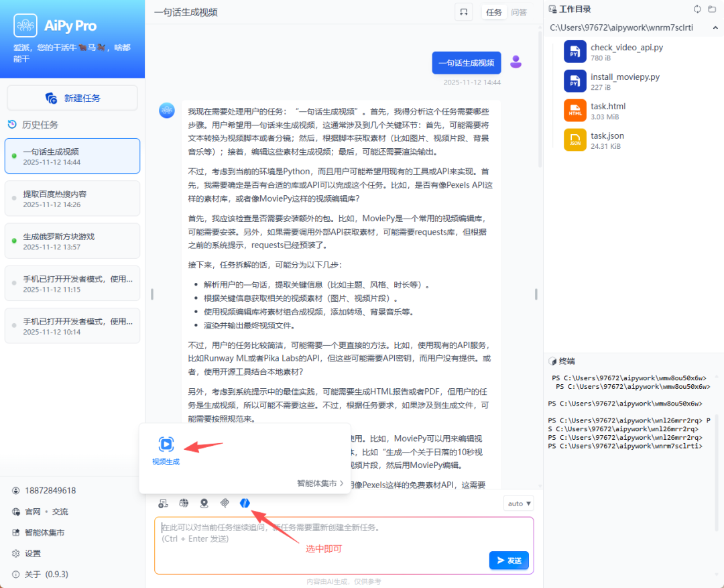Open the history task dated 2025-11-12 11:15

pyautogui.click(x=72, y=284)
